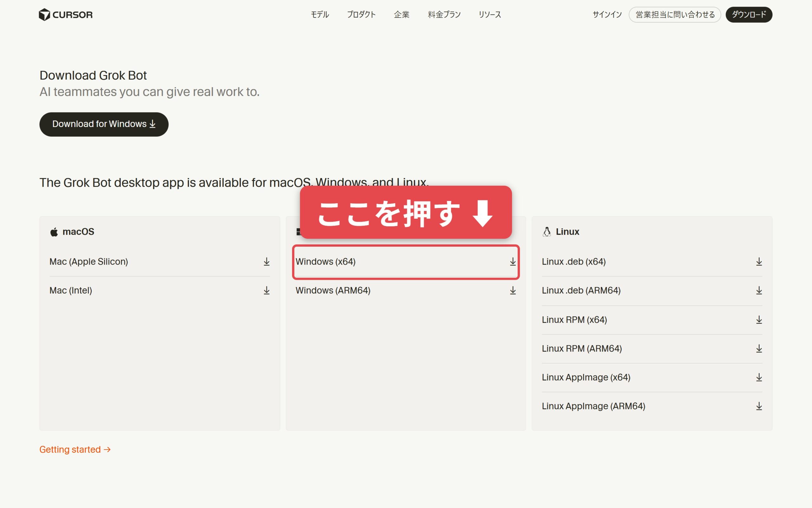Select Mac (Intel) text
This screenshot has height=508, width=812.
[71, 291]
